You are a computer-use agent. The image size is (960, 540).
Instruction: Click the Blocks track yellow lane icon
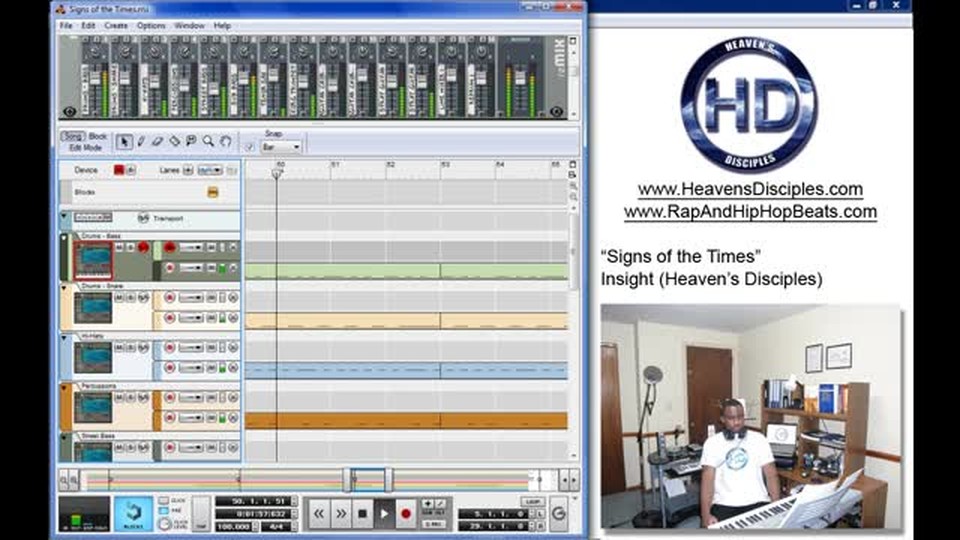point(212,192)
